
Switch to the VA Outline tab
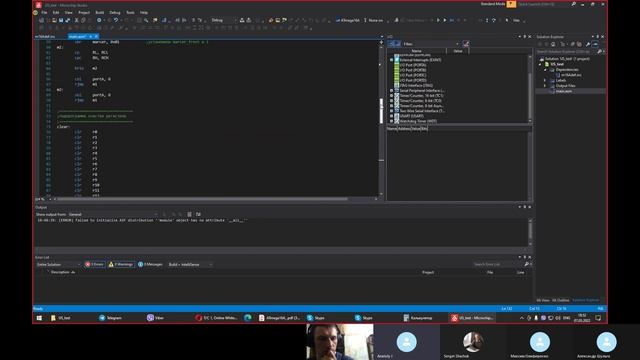(x=560, y=300)
